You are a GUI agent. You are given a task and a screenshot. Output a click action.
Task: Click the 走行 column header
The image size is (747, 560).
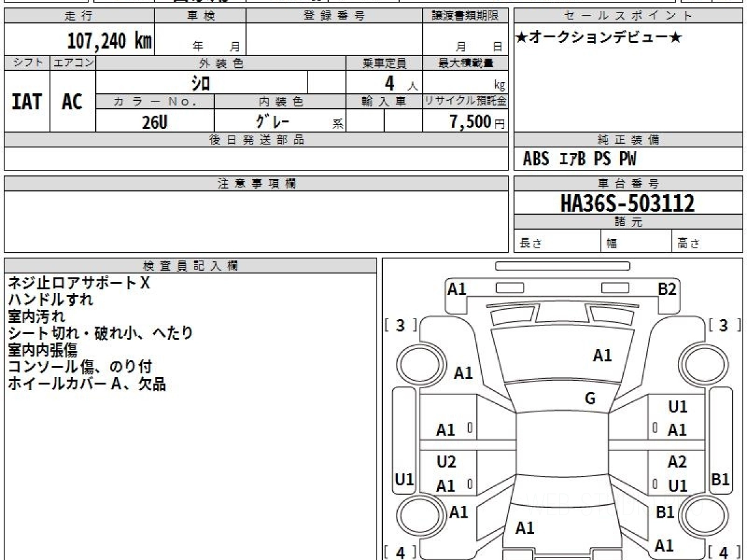pyautogui.click(x=78, y=16)
